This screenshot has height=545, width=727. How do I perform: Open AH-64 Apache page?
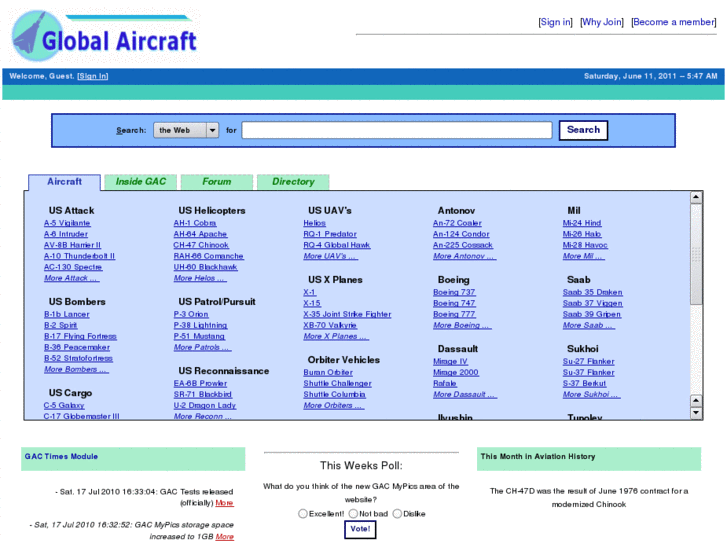[x=200, y=234]
